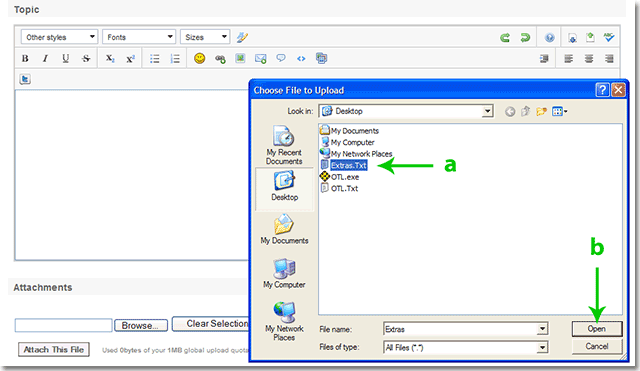The image size is (640, 371).
Task: Open the editor help icon
Action: coord(549,38)
